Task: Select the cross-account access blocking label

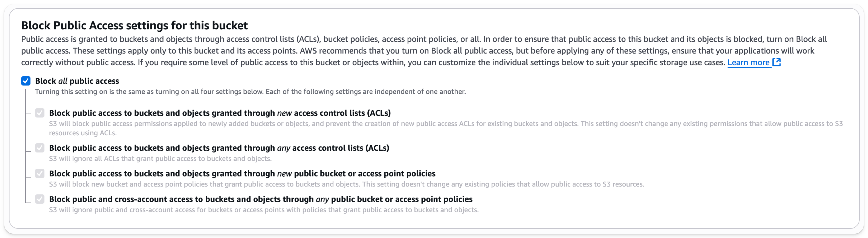Action: click(261, 199)
